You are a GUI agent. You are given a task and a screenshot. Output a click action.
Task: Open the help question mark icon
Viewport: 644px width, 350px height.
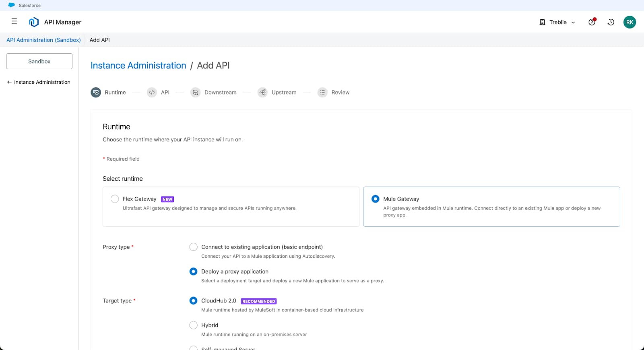pyautogui.click(x=592, y=22)
